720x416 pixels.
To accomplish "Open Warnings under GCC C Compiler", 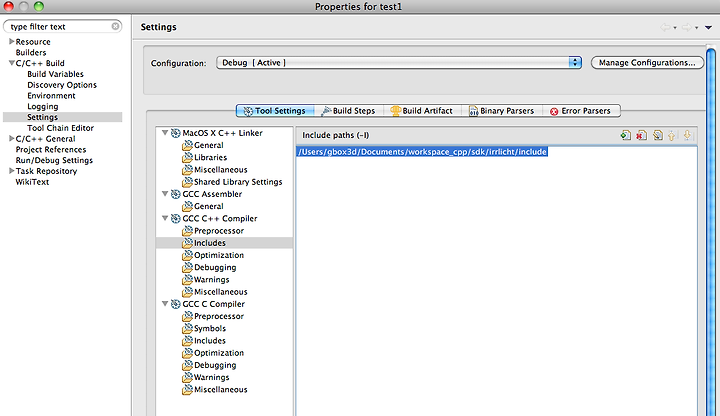I will [211, 377].
